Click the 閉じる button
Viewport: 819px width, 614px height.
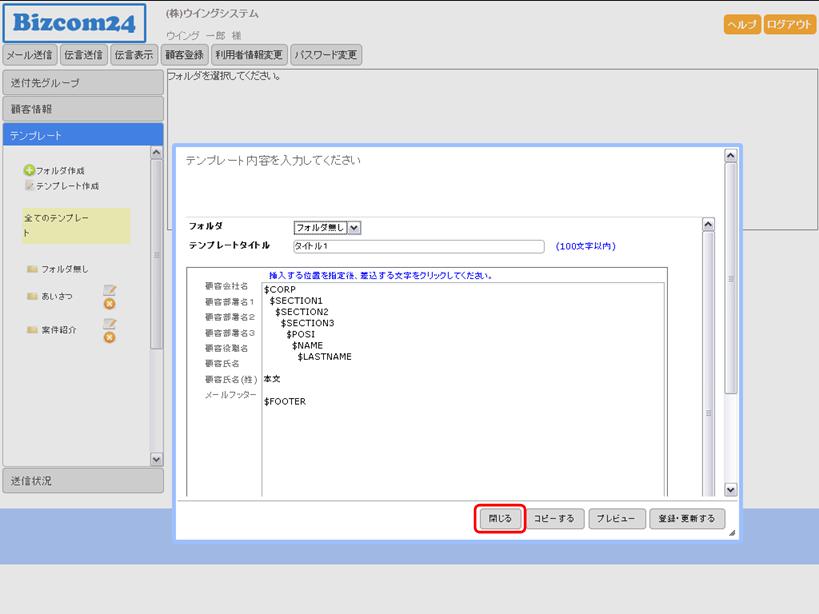(x=499, y=519)
